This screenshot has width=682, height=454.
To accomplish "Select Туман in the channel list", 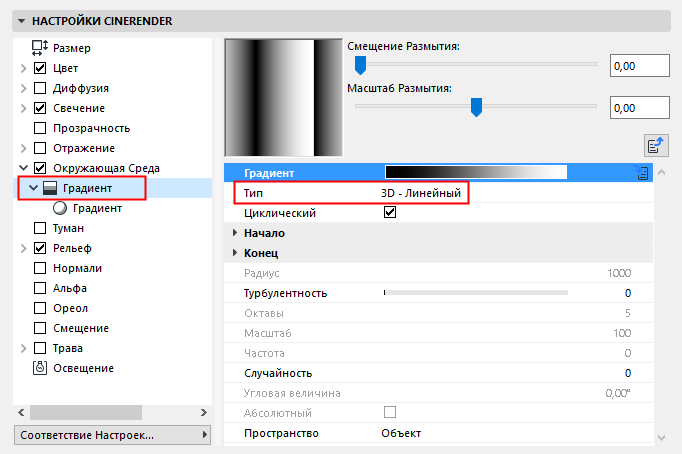I will [x=68, y=228].
